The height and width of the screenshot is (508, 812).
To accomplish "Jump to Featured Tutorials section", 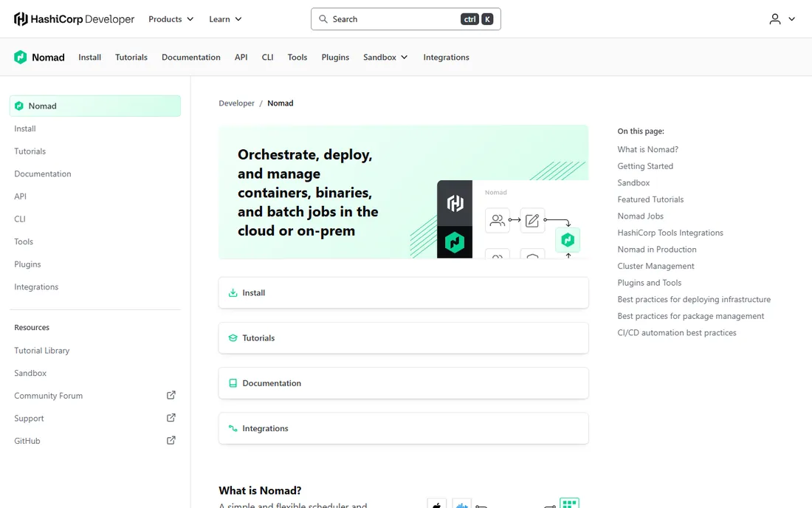I will 650,199.
